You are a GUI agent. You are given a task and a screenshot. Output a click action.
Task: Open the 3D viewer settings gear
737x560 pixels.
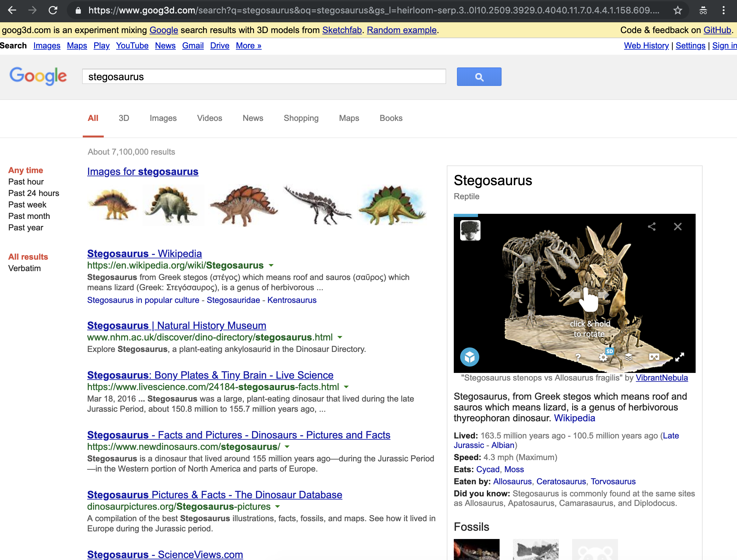[603, 357]
